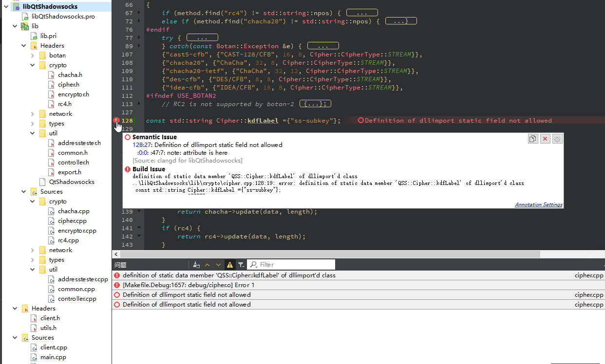605x364 pixels.
Task: Click line number 142 in the gutter
Action: 127,237
